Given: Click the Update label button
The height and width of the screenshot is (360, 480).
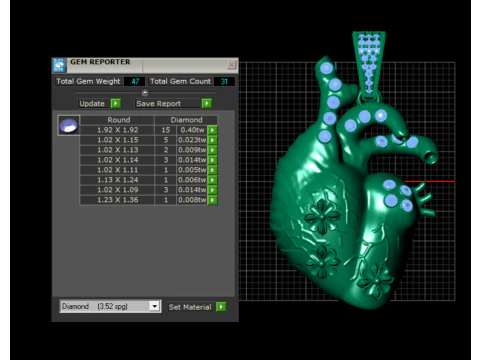Looking at the screenshot, I should [x=92, y=104].
